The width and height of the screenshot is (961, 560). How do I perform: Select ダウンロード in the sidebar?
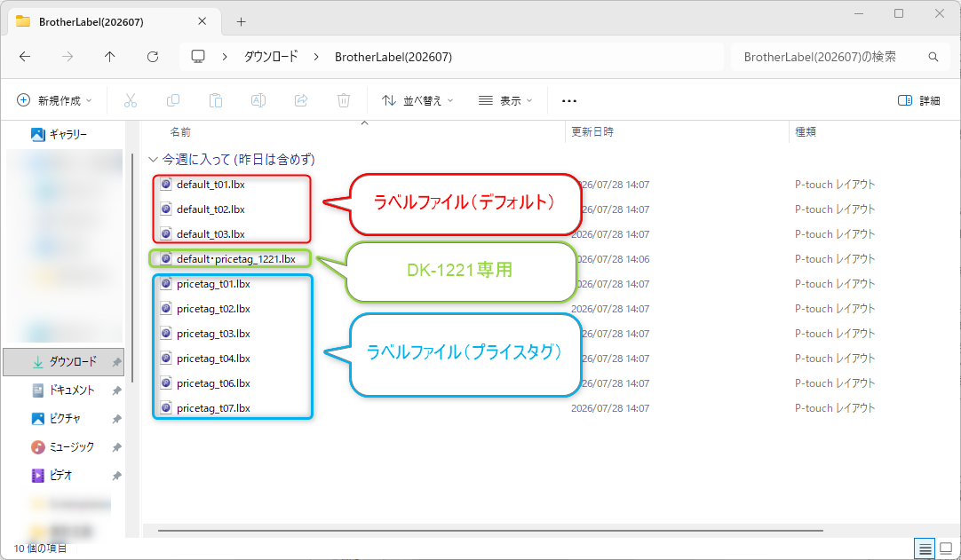point(64,362)
